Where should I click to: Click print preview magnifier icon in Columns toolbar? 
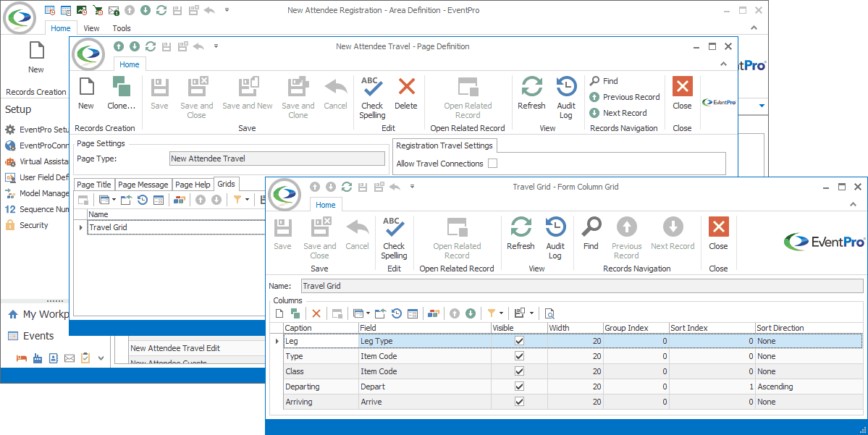tap(549, 314)
